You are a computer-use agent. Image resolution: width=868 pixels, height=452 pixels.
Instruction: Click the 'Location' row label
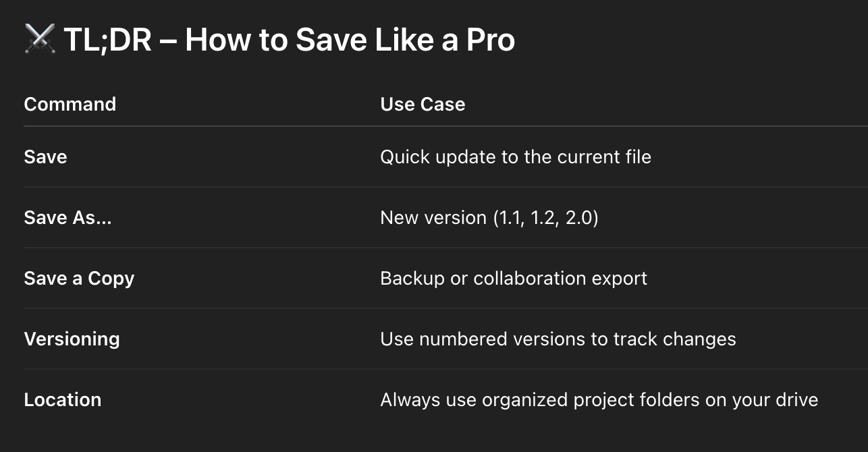[x=62, y=399]
